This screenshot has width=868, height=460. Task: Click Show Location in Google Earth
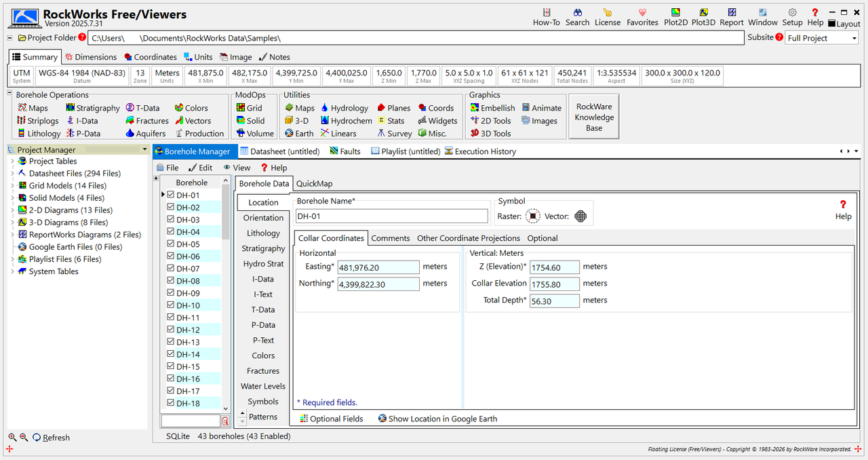coord(437,419)
